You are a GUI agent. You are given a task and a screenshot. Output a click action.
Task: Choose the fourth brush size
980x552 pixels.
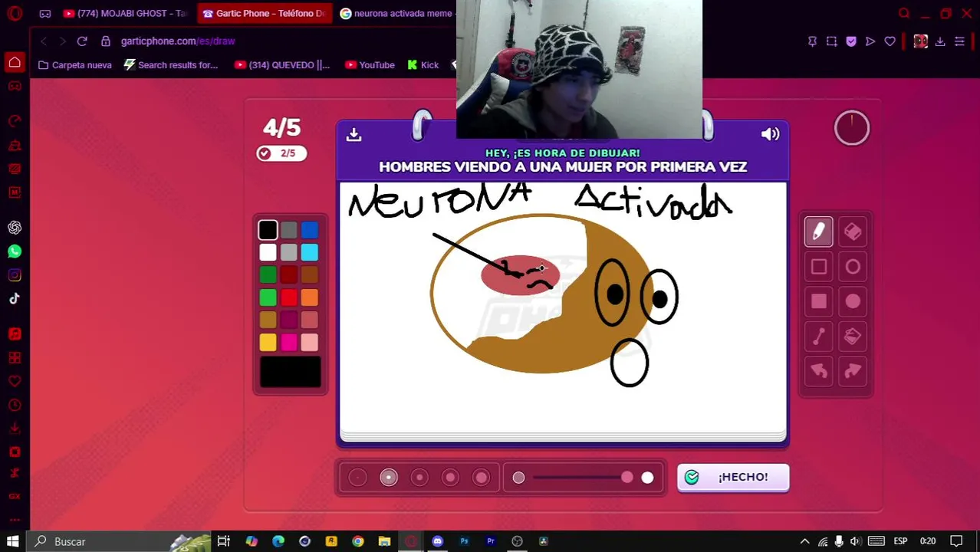click(x=450, y=478)
